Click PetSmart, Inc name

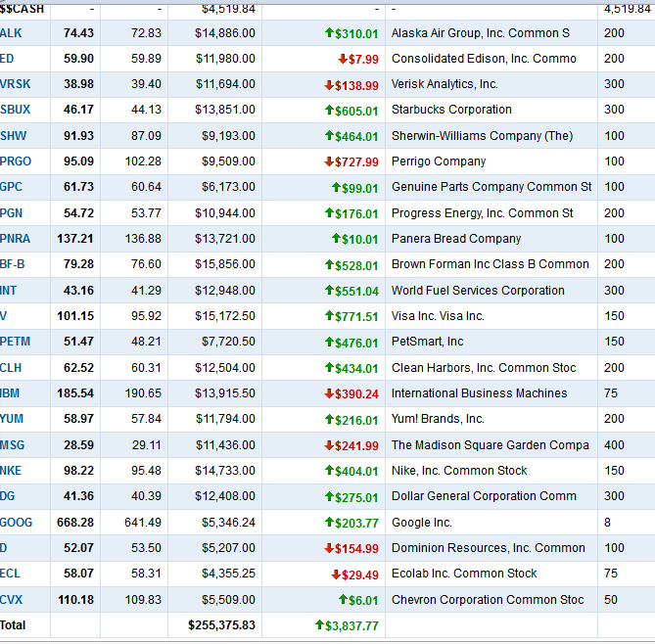click(427, 342)
